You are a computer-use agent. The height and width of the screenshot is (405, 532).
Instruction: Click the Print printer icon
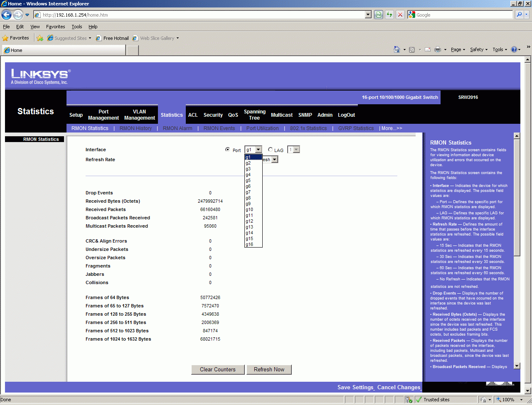pyautogui.click(x=438, y=50)
